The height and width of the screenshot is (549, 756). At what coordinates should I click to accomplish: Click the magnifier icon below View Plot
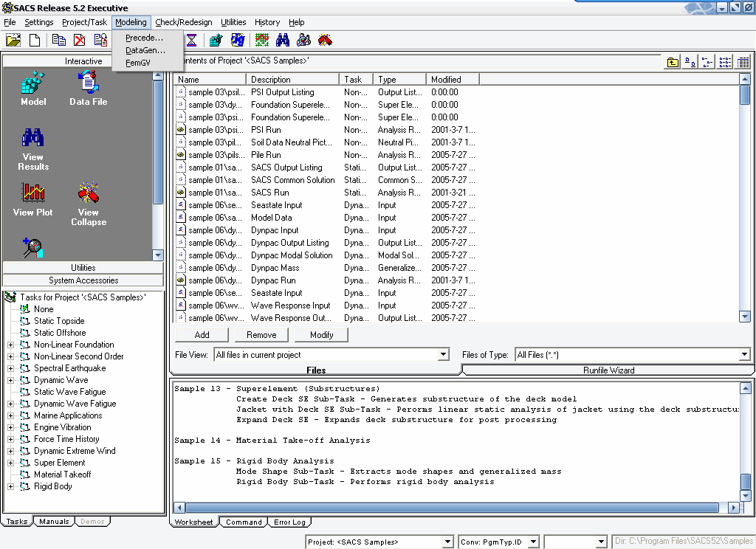[32, 248]
